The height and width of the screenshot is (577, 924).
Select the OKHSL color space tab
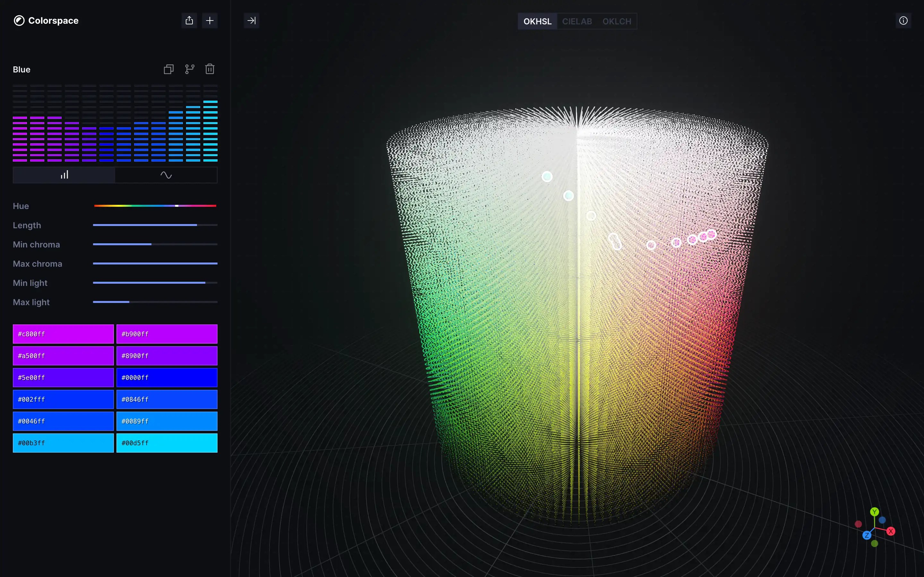[x=537, y=21]
